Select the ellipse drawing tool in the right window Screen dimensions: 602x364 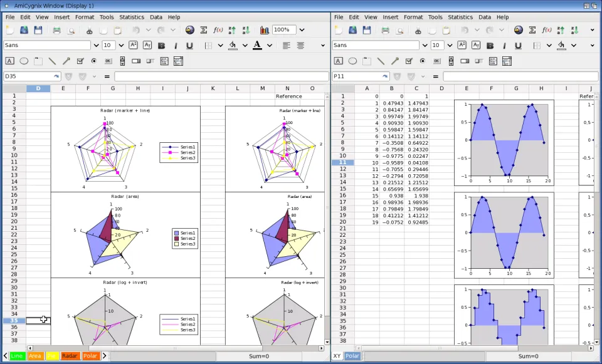coord(352,61)
